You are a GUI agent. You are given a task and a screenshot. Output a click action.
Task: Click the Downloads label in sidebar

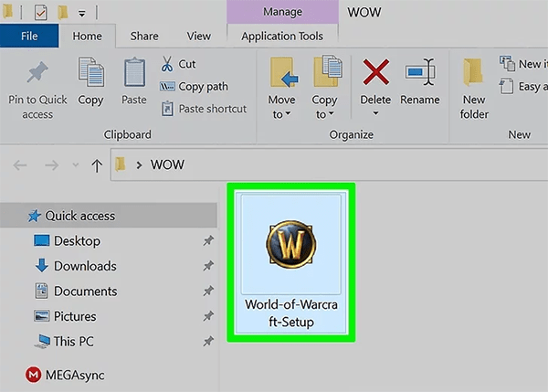coord(85,266)
